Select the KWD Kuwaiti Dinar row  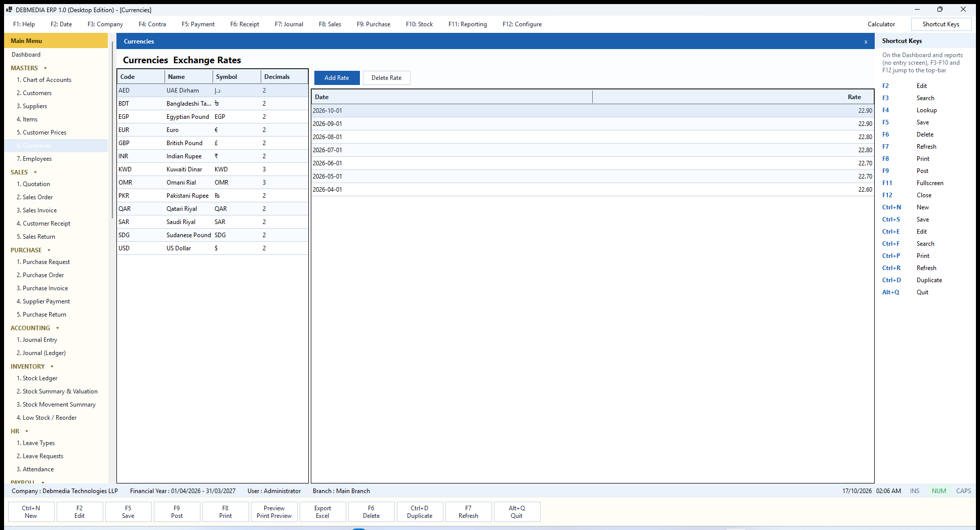pyautogui.click(x=213, y=169)
